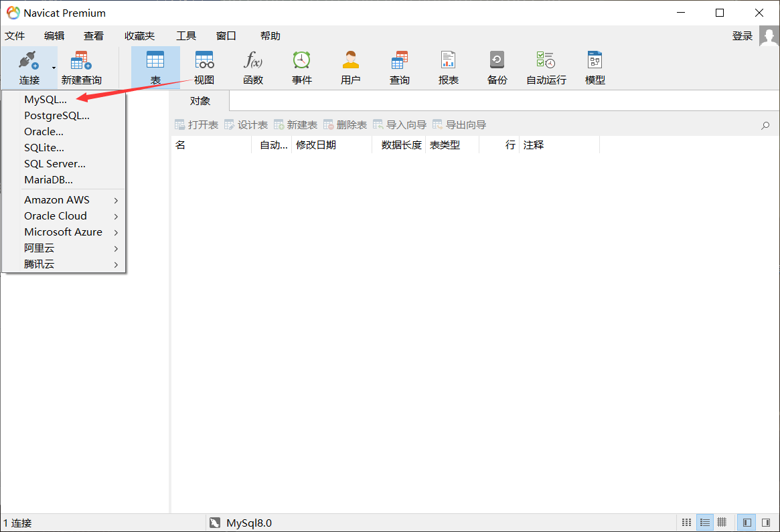
Task: Open the User toolbar icon
Action: pyautogui.click(x=350, y=68)
